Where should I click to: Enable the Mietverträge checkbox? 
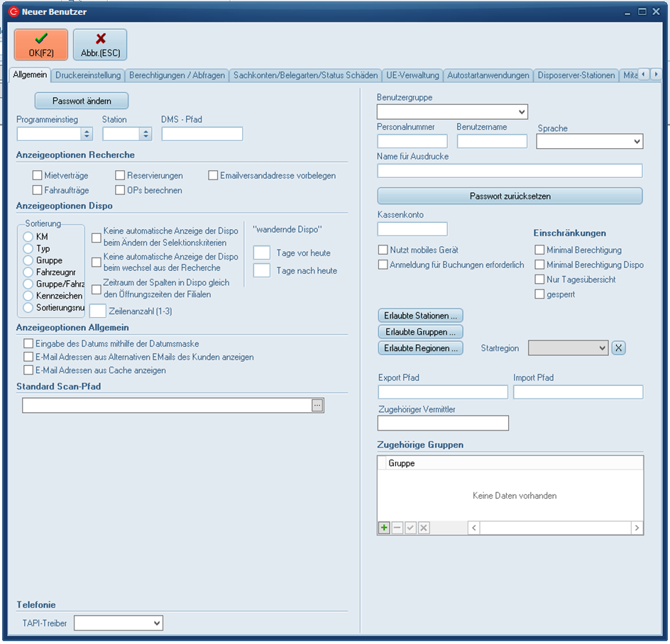click(38, 175)
